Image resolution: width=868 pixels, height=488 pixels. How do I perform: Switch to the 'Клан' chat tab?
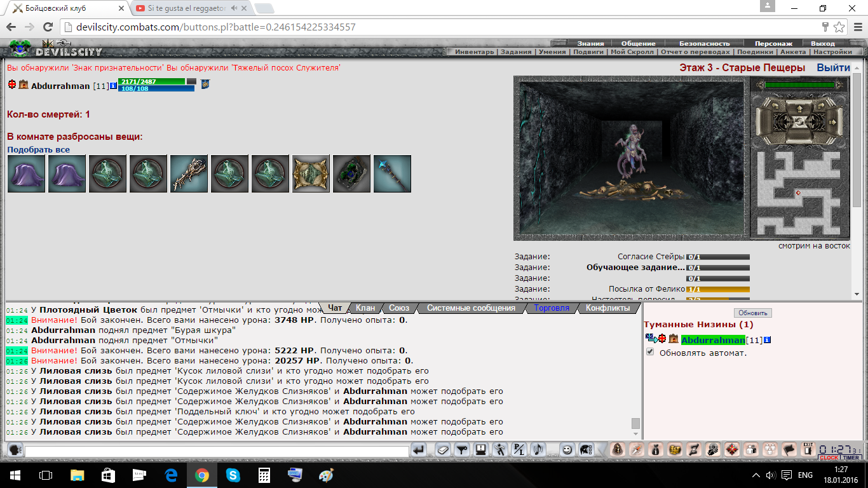tap(365, 308)
